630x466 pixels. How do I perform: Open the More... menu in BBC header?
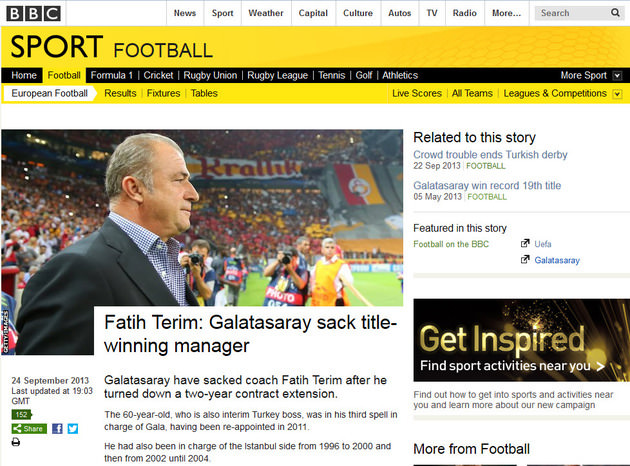(506, 13)
